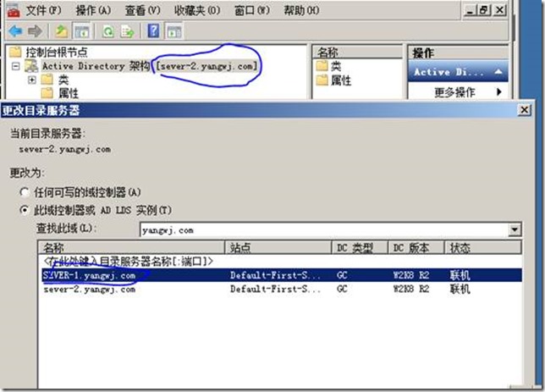This screenshot has width=545, height=392.
Task: Click the Active Di... actions header
Action: click(x=458, y=72)
